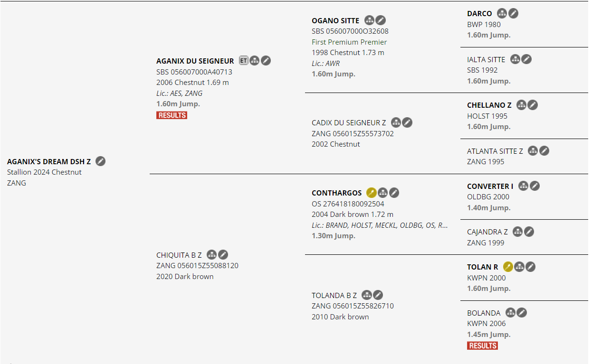Edit IALTA SITTE using pencil icon
This screenshot has height=364, width=592.
(x=526, y=60)
